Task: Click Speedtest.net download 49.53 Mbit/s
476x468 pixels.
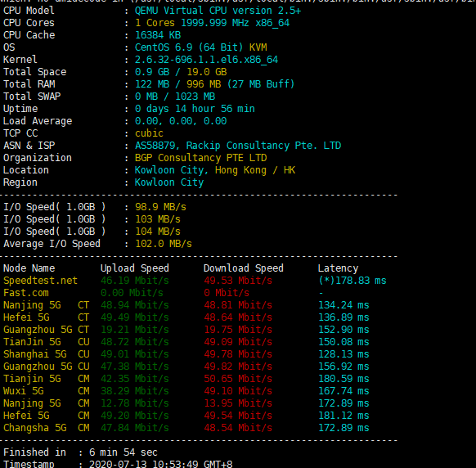Action: pyautogui.click(x=238, y=281)
